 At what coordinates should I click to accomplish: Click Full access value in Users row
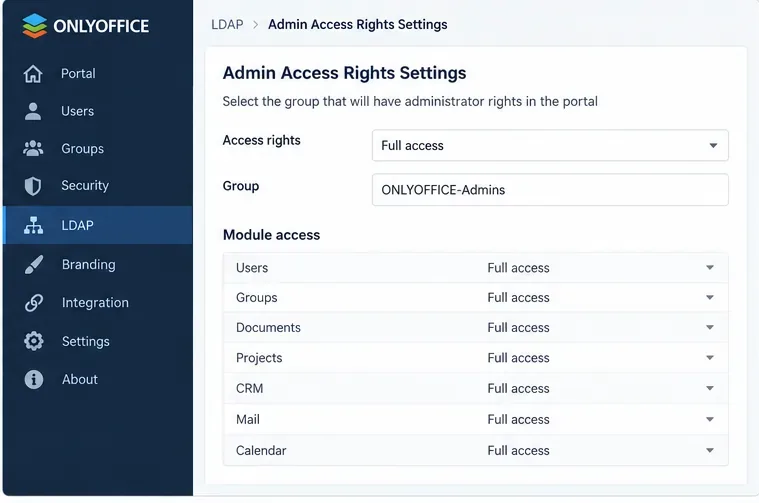(518, 268)
